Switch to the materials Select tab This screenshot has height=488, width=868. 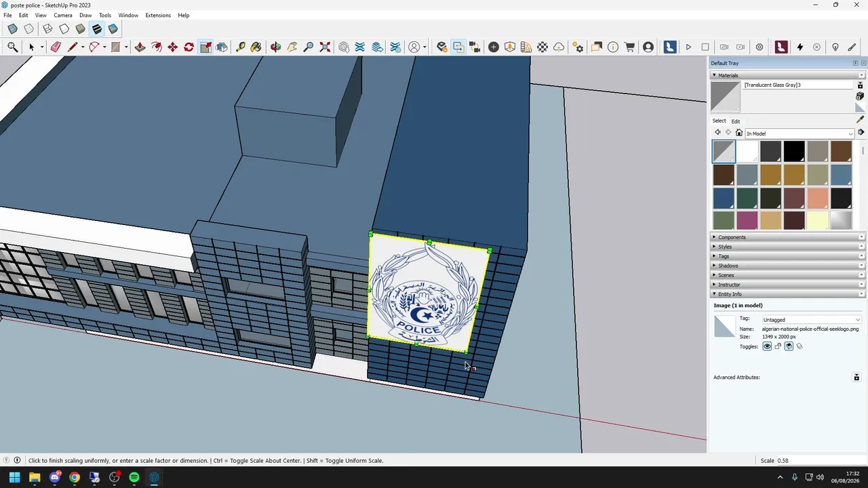coord(719,121)
